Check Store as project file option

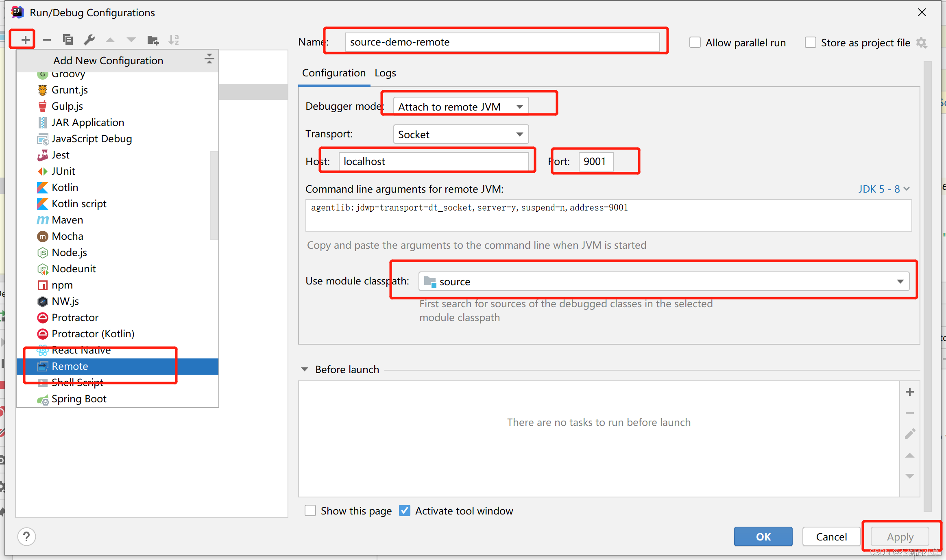point(811,43)
